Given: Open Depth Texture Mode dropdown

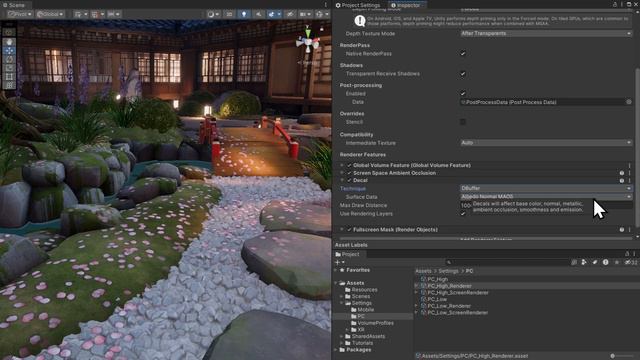Looking at the screenshot, I should (x=546, y=33).
